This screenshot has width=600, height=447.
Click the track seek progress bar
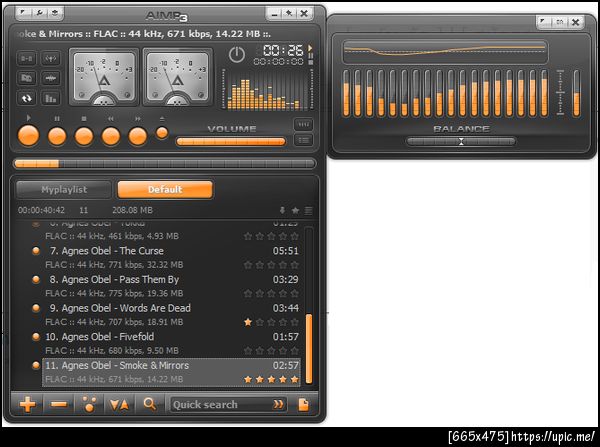[165, 164]
